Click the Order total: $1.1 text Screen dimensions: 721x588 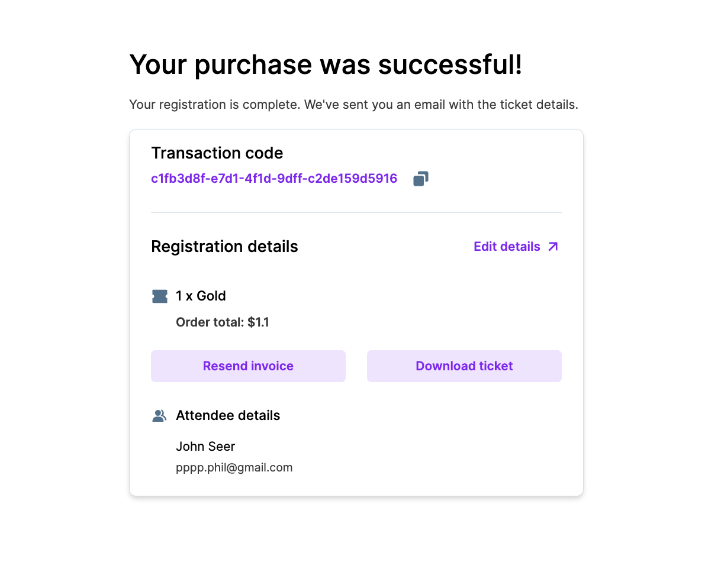click(223, 322)
